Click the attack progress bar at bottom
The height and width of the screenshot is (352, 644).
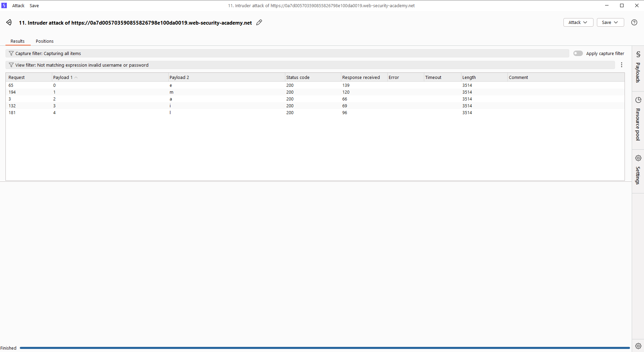(x=324, y=348)
